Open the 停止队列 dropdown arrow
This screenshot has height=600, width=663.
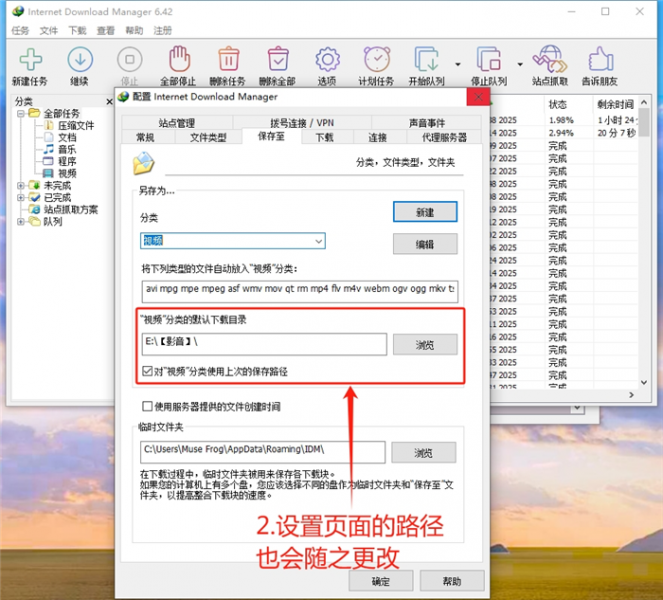pos(520,64)
